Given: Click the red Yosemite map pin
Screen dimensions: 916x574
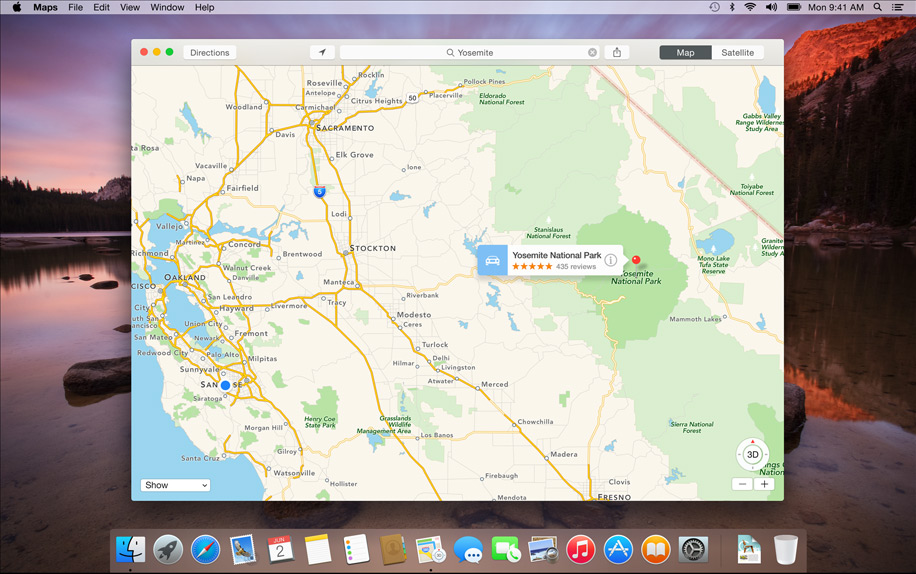Looking at the screenshot, I should 636,260.
